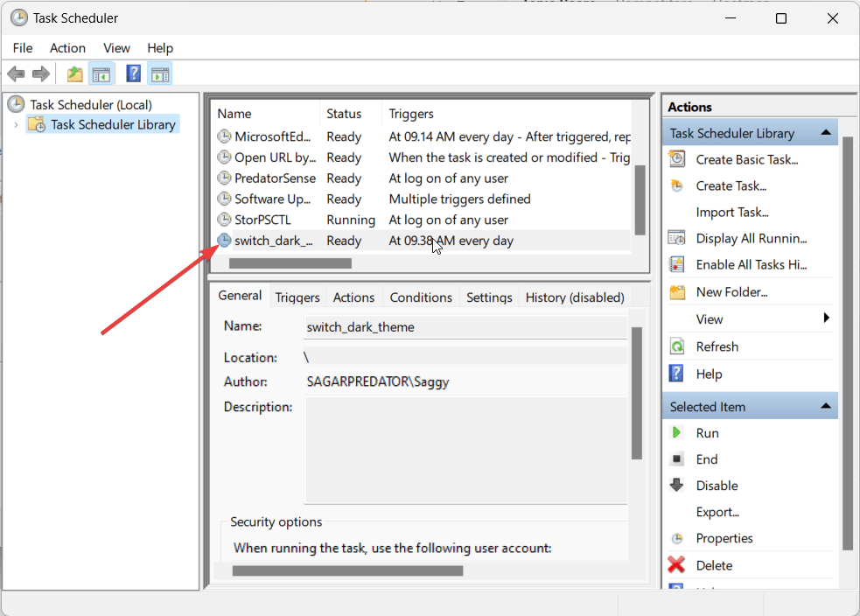Select the 'Multiple triggers defined' cell
860x616 pixels.
[459, 199]
